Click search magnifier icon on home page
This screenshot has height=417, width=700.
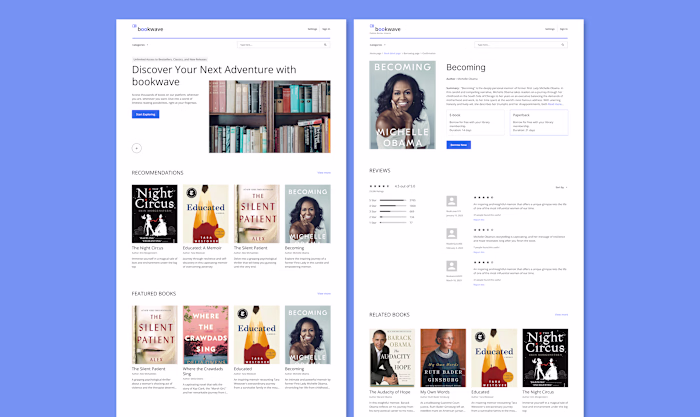pyautogui.click(x=325, y=45)
